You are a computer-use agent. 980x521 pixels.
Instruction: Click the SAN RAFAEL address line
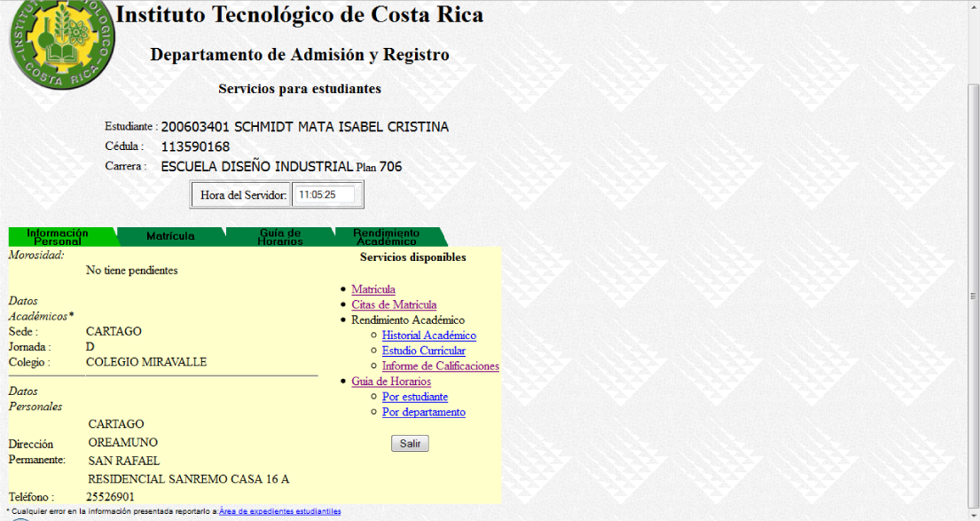[x=124, y=461]
